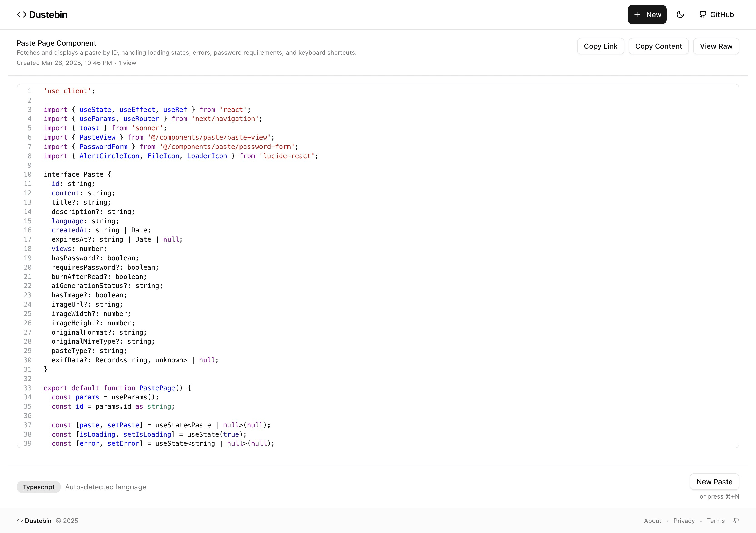Click line number 33 in code gutter
The image size is (756, 533).
pos(28,388)
